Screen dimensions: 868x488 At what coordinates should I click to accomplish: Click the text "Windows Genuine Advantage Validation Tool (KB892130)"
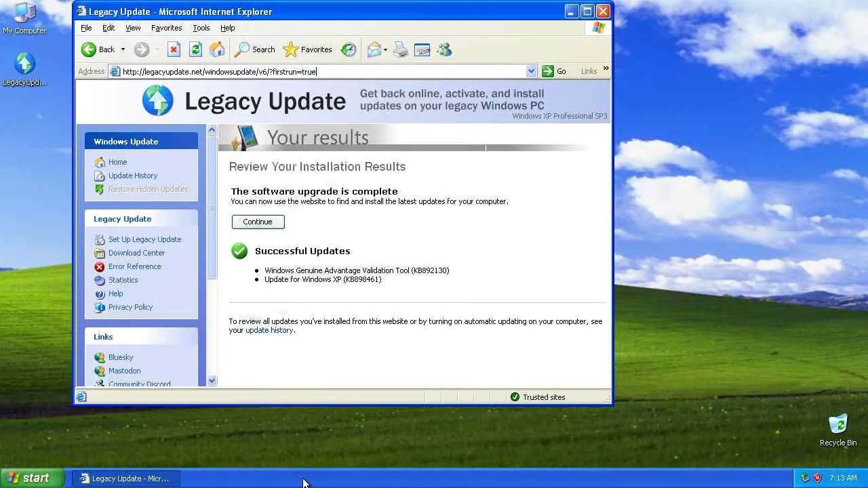pos(357,270)
